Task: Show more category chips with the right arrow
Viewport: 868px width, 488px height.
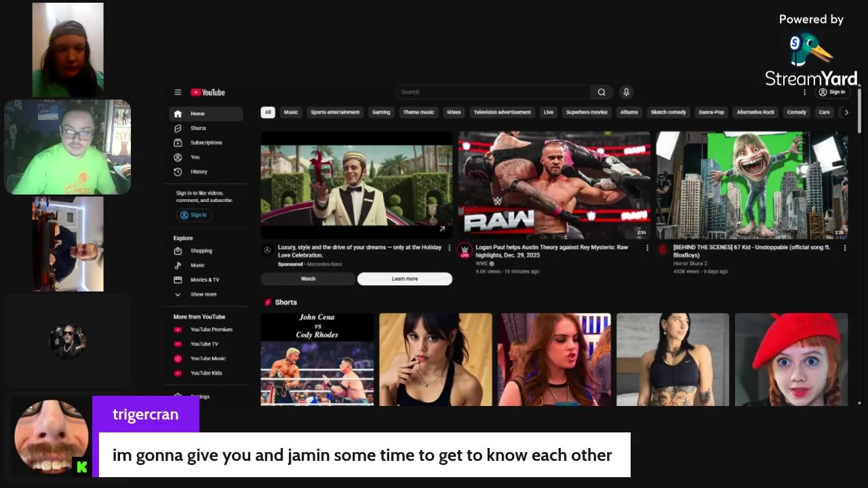Action: coord(846,113)
